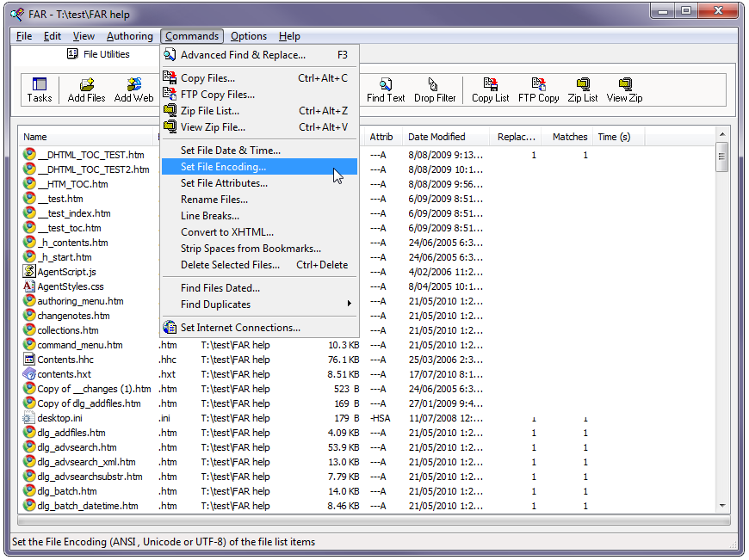
Task: Sort file list by Name column
Action: tap(35, 137)
